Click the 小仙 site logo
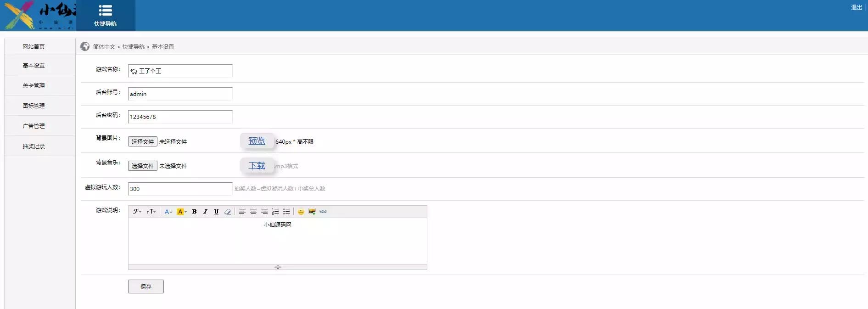This screenshot has height=309, width=868. [39, 15]
